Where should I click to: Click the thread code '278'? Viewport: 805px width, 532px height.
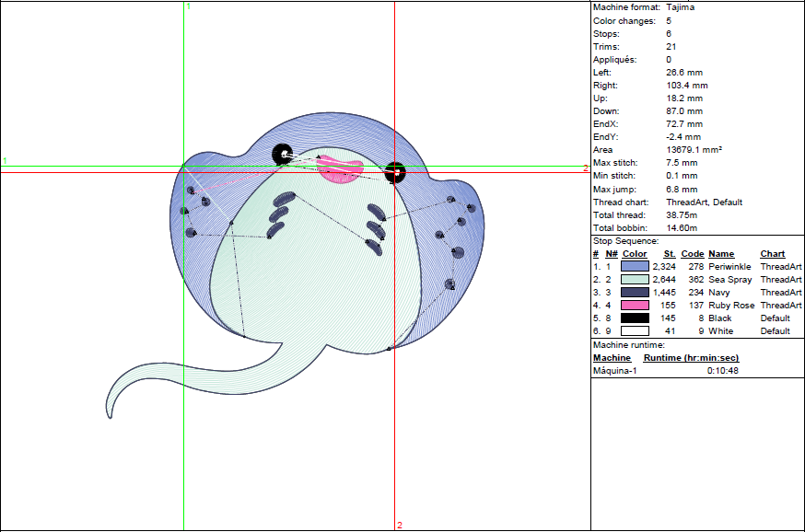(695, 266)
